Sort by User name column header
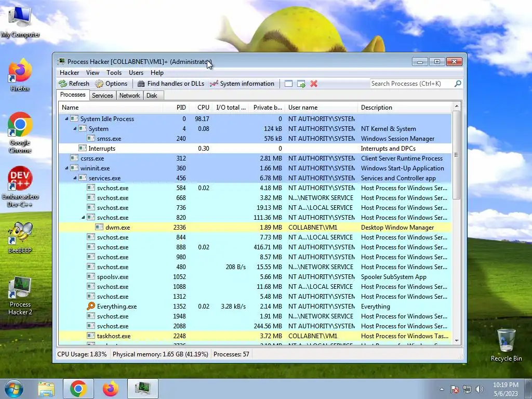This screenshot has height=399, width=532. click(321, 108)
